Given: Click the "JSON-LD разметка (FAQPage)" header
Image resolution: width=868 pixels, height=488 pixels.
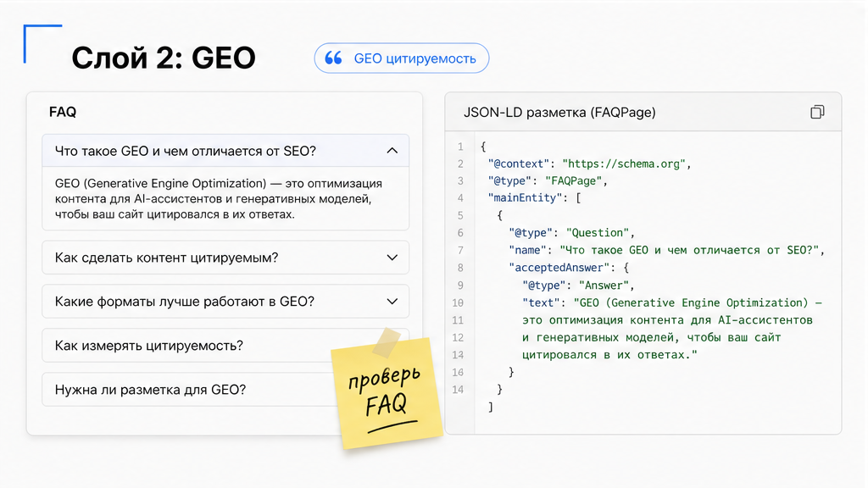Looking at the screenshot, I should tap(559, 113).
